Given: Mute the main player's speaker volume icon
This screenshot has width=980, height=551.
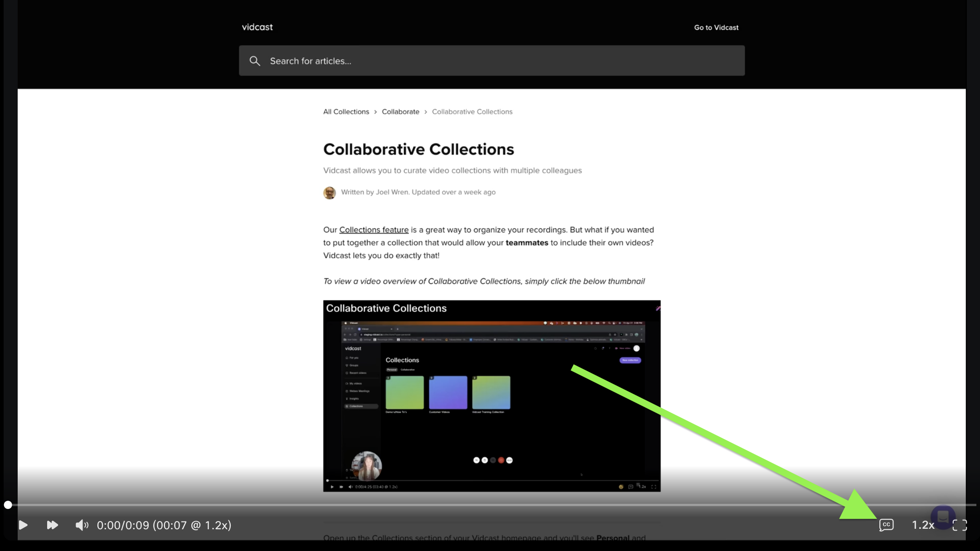Looking at the screenshot, I should tap(82, 525).
